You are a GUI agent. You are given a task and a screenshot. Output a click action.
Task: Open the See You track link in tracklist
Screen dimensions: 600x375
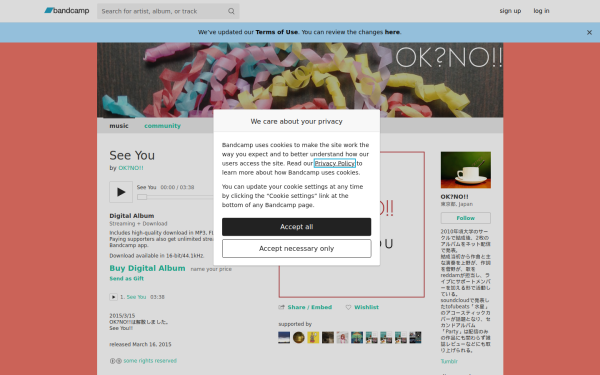[136, 297]
